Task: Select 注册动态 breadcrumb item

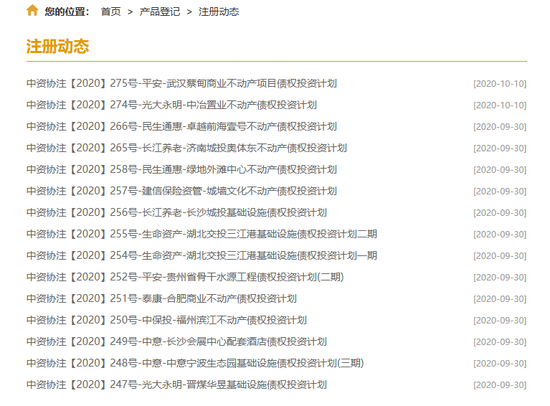Action: pyautogui.click(x=219, y=12)
